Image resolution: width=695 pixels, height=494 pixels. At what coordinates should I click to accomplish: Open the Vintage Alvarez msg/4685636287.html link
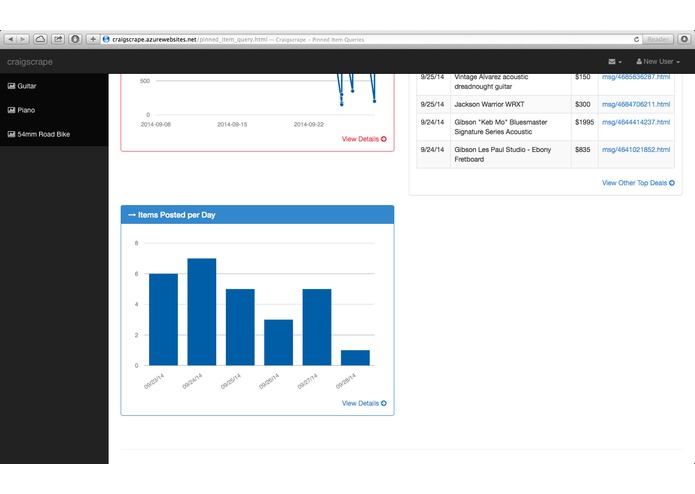[636, 77]
